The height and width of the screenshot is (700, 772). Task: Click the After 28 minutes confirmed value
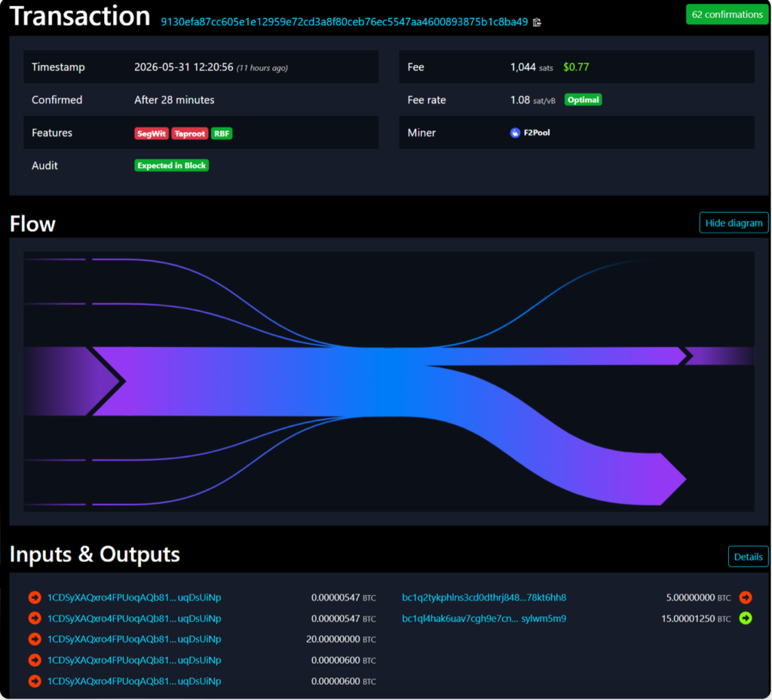coord(174,100)
